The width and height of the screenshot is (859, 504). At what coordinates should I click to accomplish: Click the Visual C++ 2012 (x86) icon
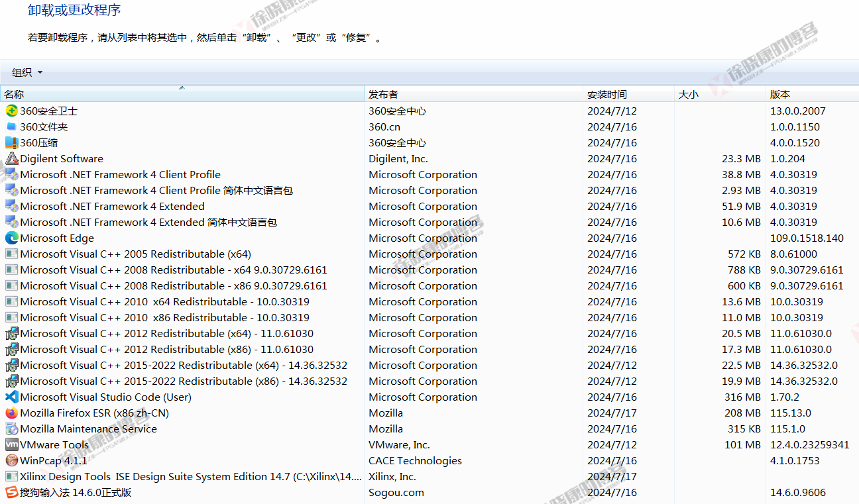point(11,349)
